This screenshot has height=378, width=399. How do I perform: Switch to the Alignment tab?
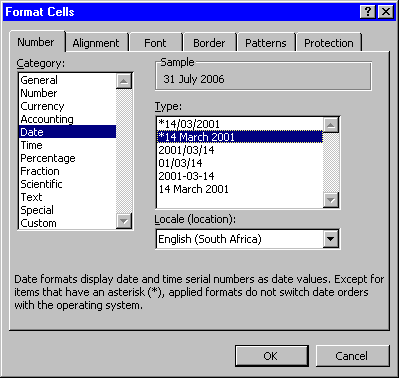coord(96,43)
